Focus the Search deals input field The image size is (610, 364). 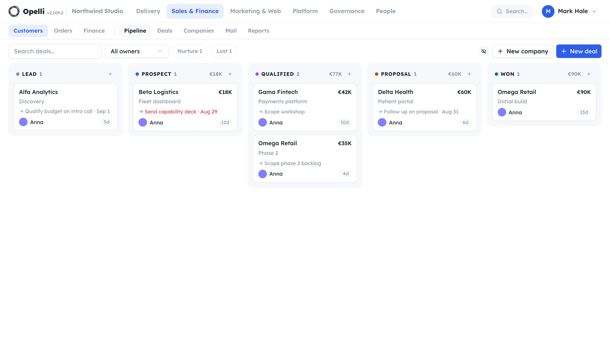click(x=55, y=51)
